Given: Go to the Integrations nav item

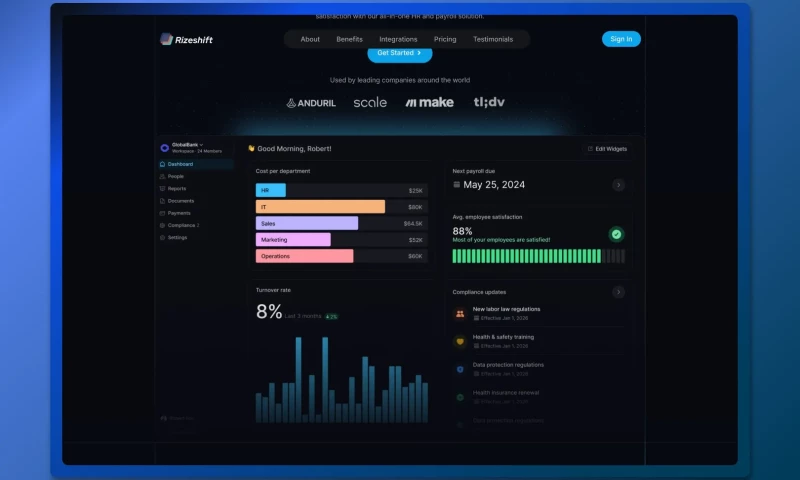Looking at the screenshot, I should click(x=398, y=39).
